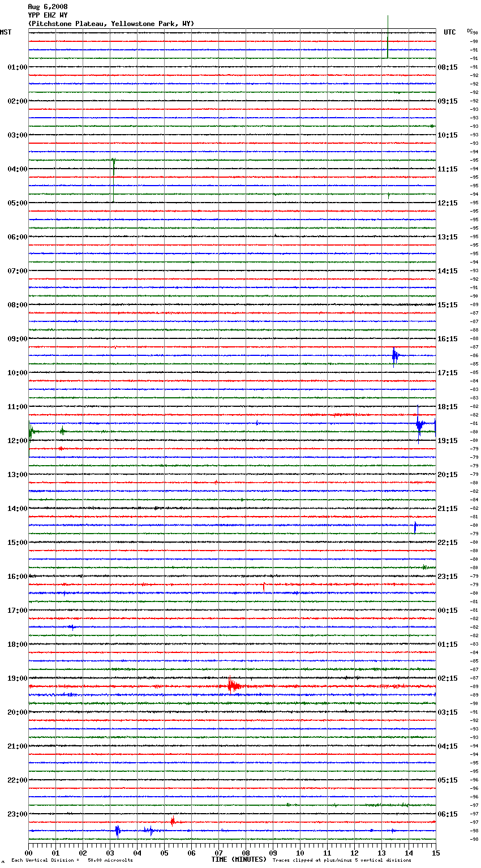Select the 03:00 MST time label
The width and height of the screenshot is (481, 868).
point(18,135)
